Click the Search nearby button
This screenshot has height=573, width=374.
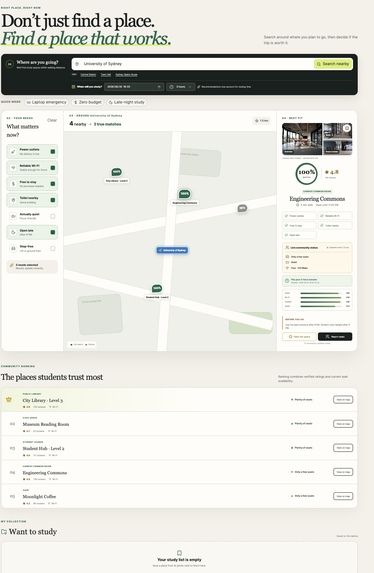[x=333, y=64]
